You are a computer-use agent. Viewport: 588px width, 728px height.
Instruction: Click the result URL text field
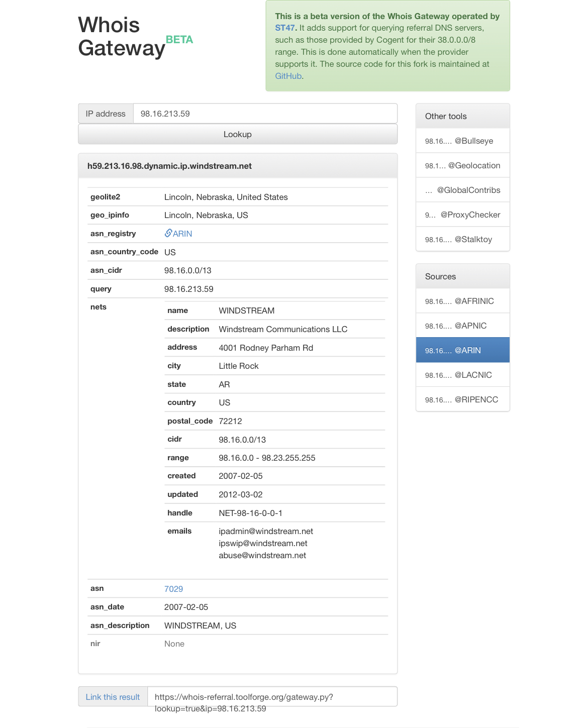tap(272, 697)
